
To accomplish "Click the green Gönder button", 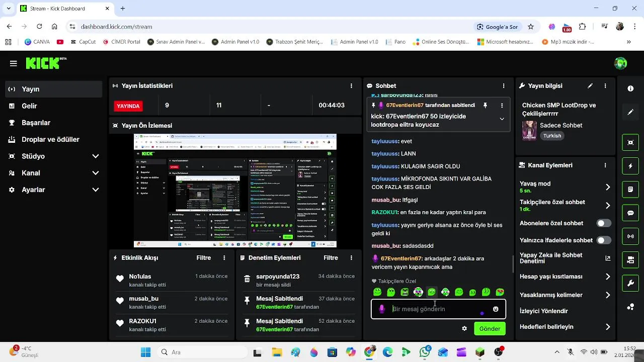I will click(x=490, y=329).
